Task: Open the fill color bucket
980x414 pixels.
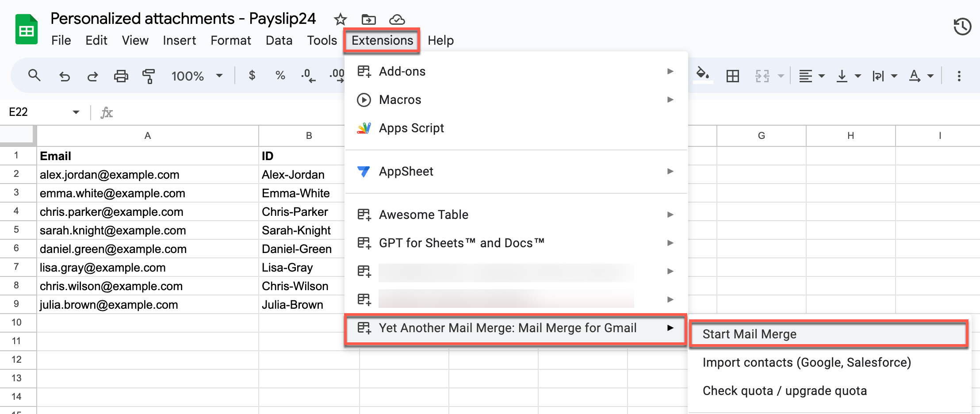Action: [703, 74]
